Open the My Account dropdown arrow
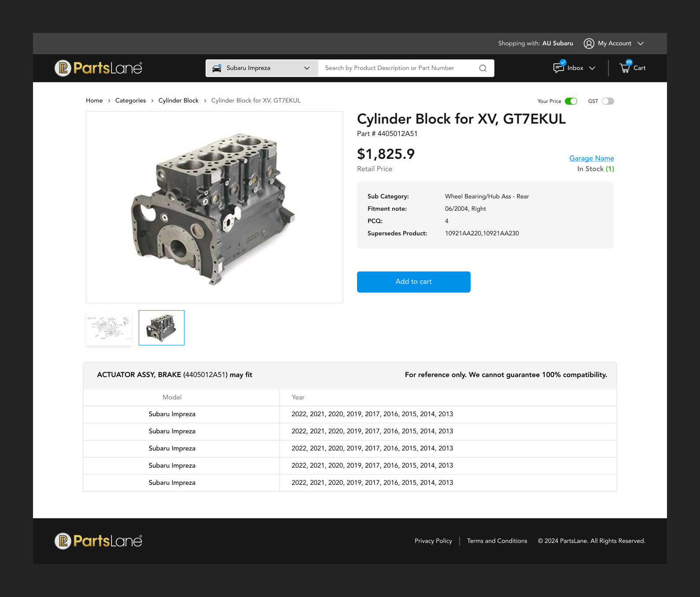 [641, 44]
